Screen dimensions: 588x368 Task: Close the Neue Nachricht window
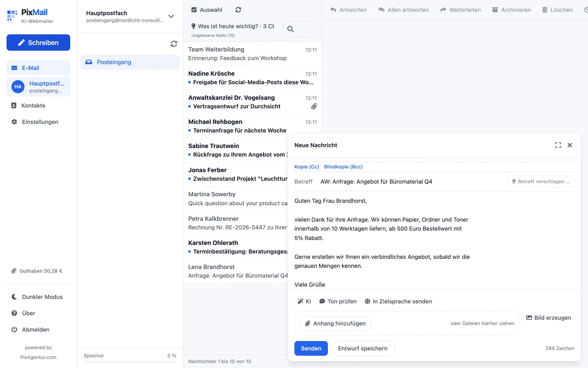570,145
